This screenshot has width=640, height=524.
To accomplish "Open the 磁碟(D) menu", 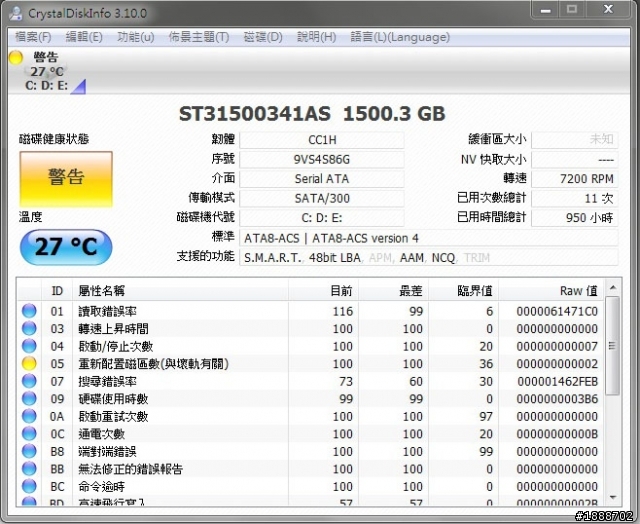I will [x=263, y=37].
